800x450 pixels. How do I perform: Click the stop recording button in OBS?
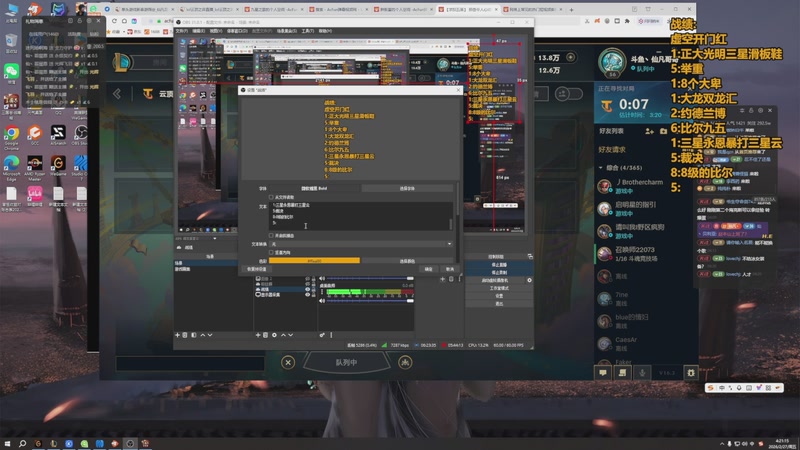(498, 272)
